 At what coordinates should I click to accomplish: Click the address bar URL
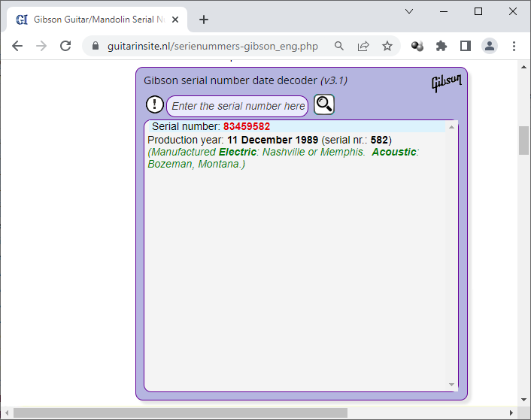(213, 46)
